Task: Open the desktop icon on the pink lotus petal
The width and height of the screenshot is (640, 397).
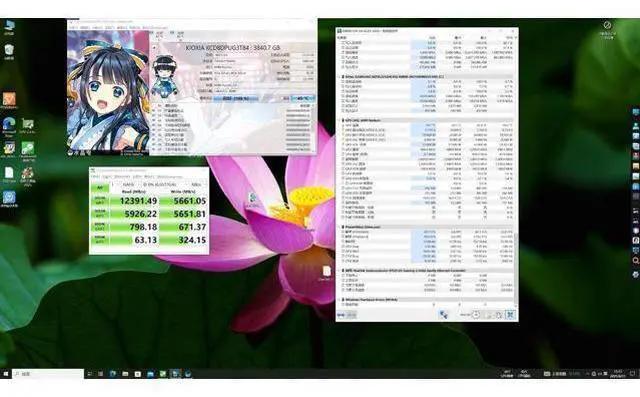Action: [253, 199]
